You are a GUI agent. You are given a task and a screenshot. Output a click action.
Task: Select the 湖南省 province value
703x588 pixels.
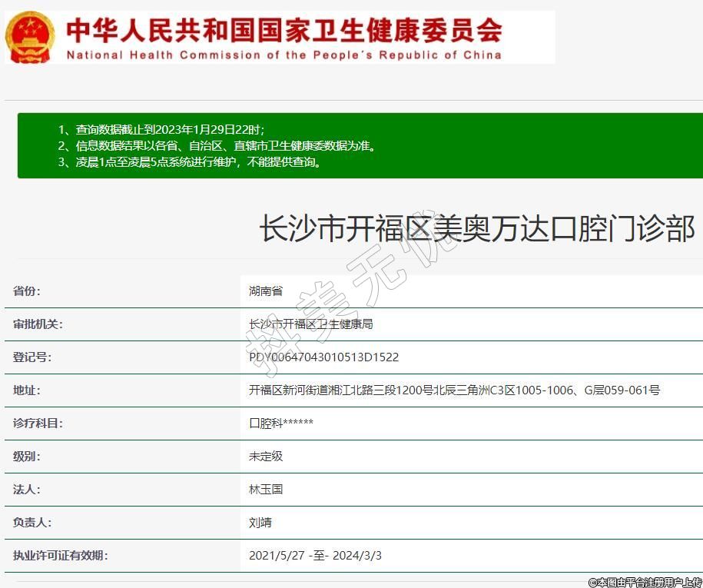[266, 291]
